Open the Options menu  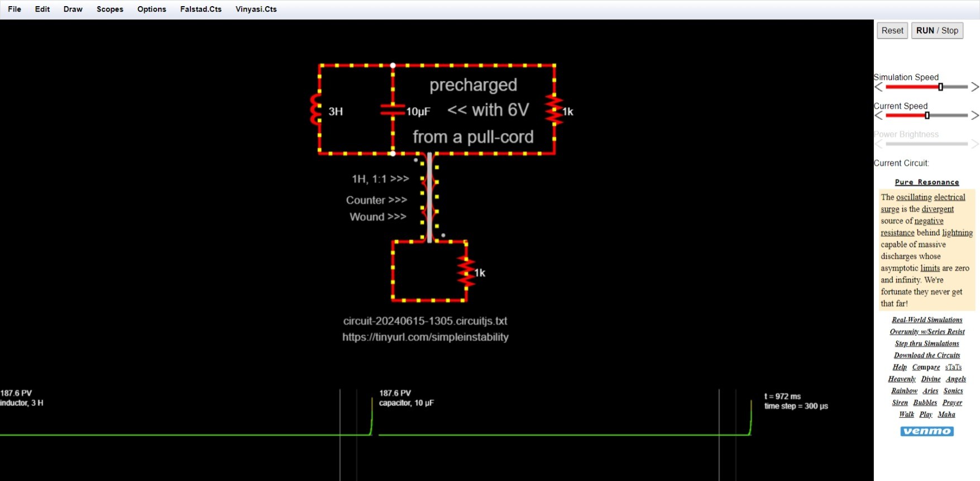152,9
